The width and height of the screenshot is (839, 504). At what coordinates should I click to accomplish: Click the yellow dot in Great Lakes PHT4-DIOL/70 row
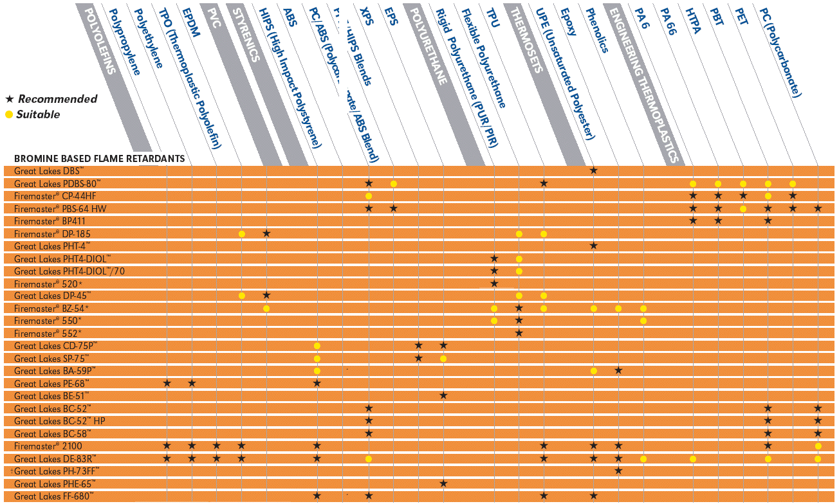519,271
